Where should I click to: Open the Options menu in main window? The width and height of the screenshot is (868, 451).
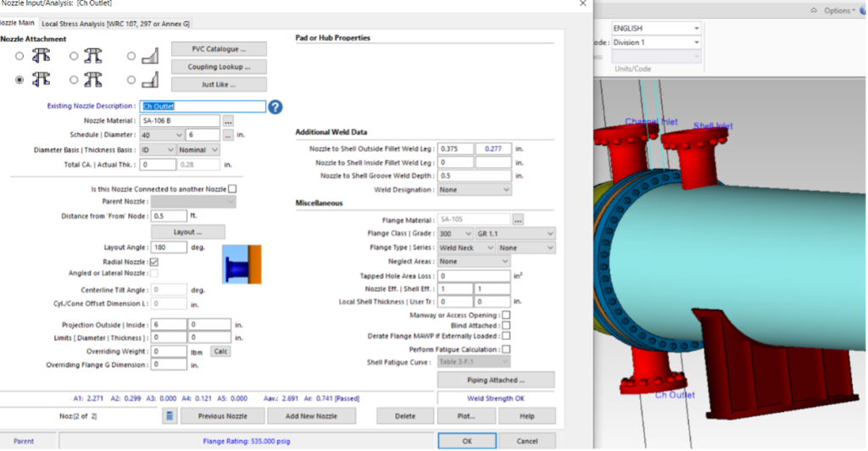coord(838,10)
